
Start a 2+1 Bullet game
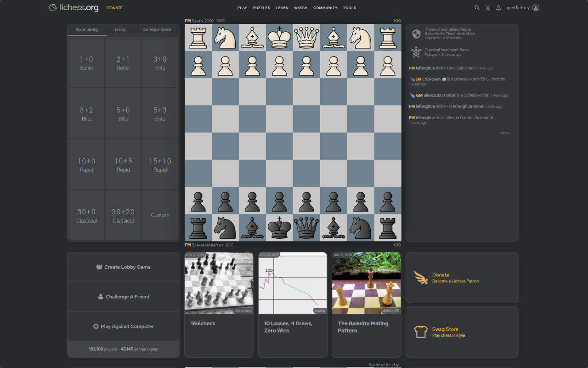[x=123, y=63]
